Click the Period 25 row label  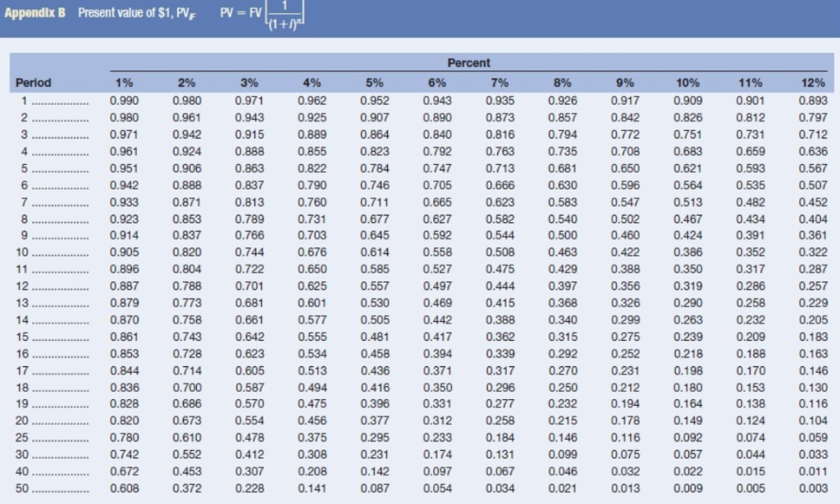(22, 438)
